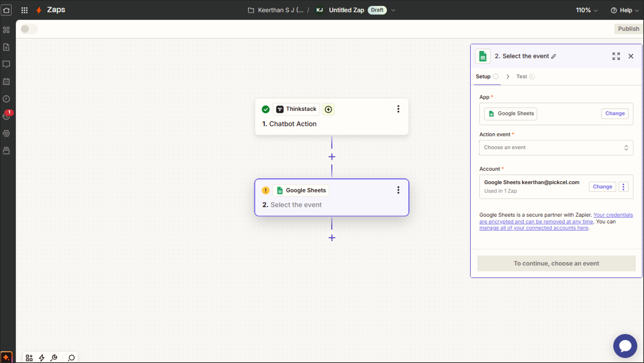Open the calendar icon in sidebar
This screenshot has height=363, width=644.
point(6,81)
